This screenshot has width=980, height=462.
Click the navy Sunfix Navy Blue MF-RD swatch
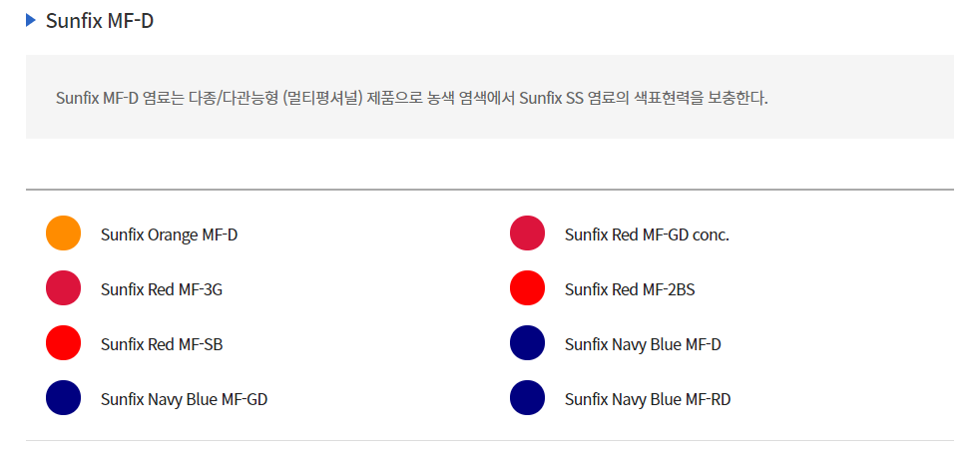528,397
